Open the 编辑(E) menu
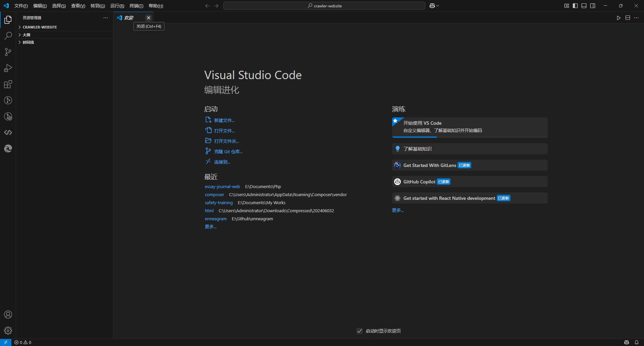 click(x=40, y=6)
